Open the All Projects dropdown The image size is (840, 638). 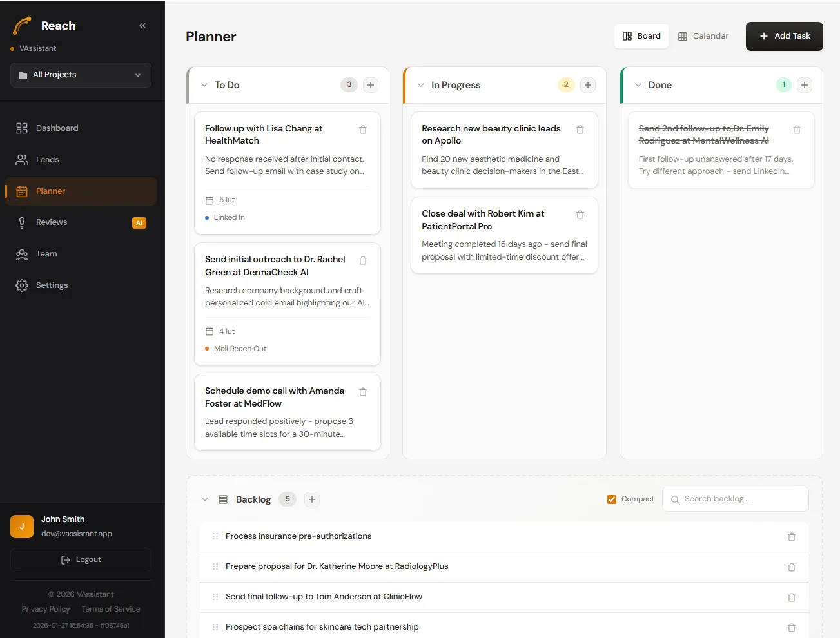click(x=81, y=75)
